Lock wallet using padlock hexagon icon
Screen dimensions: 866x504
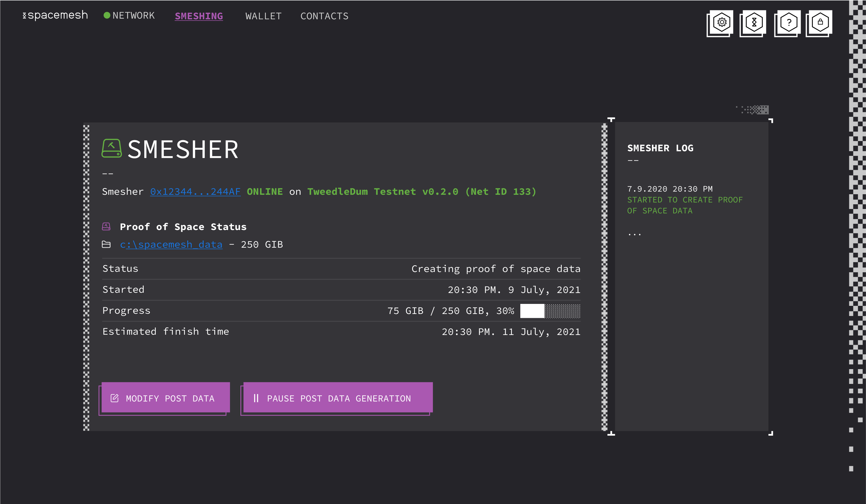pyautogui.click(x=820, y=22)
